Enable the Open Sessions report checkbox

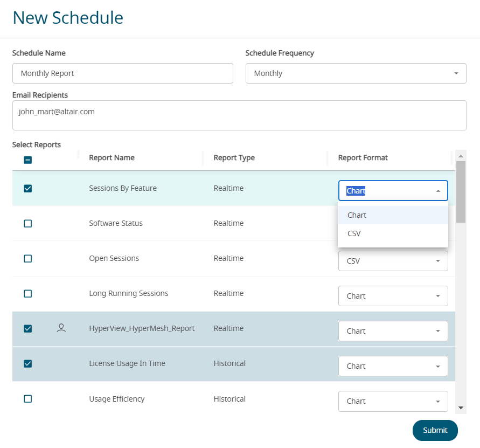tap(28, 258)
